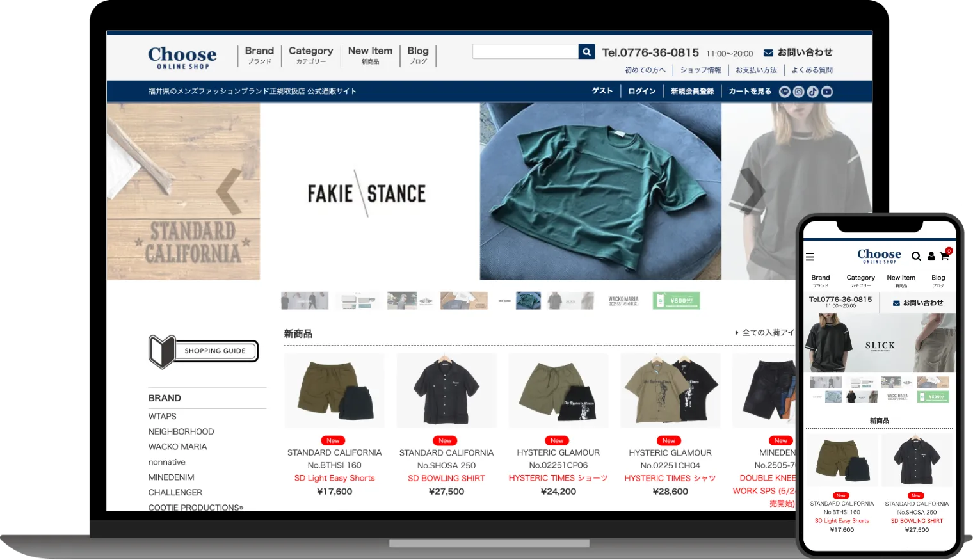Image resolution: width=973 pixels, height=560 pixels.
Task: Open SD BOWLING SHIRT product image on laptop
Action: pyautogui.click(x=446, y=390)
